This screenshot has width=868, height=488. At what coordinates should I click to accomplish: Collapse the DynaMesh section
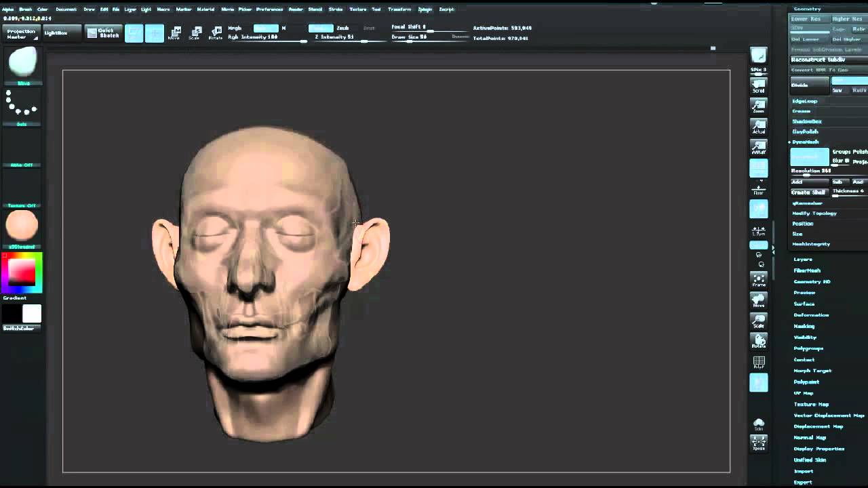(806, 142)
